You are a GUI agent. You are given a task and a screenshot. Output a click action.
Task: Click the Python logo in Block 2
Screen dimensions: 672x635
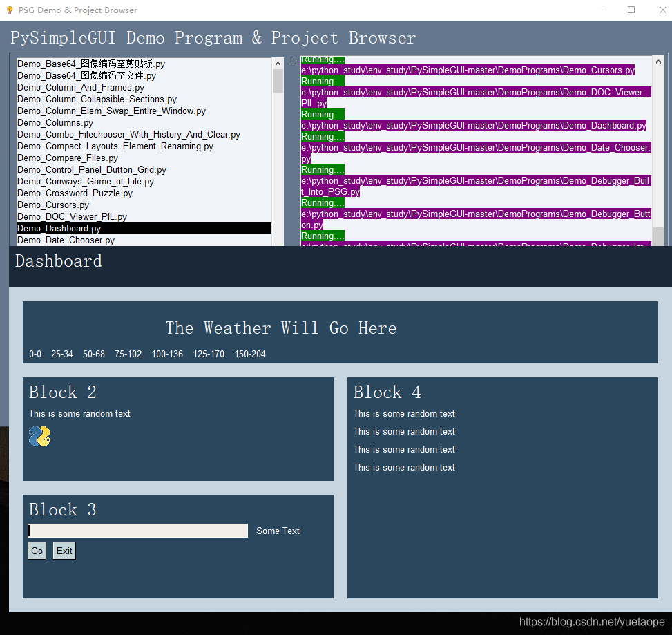coord(40,436)
